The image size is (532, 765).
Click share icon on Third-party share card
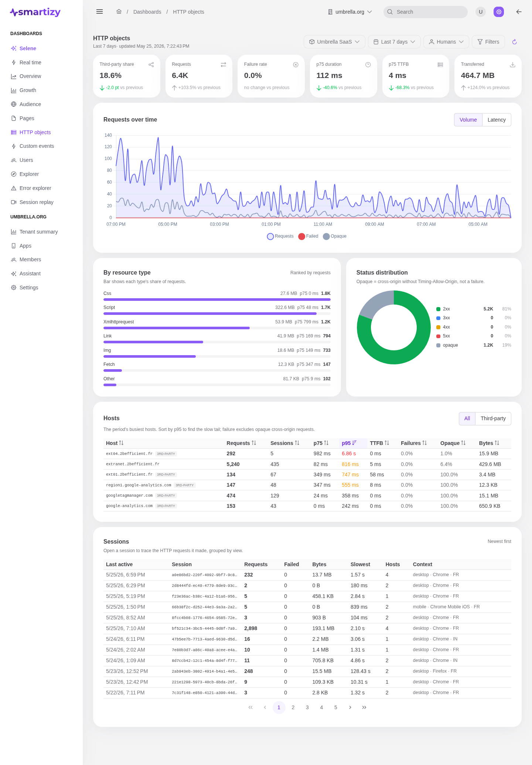click(151, 65)
